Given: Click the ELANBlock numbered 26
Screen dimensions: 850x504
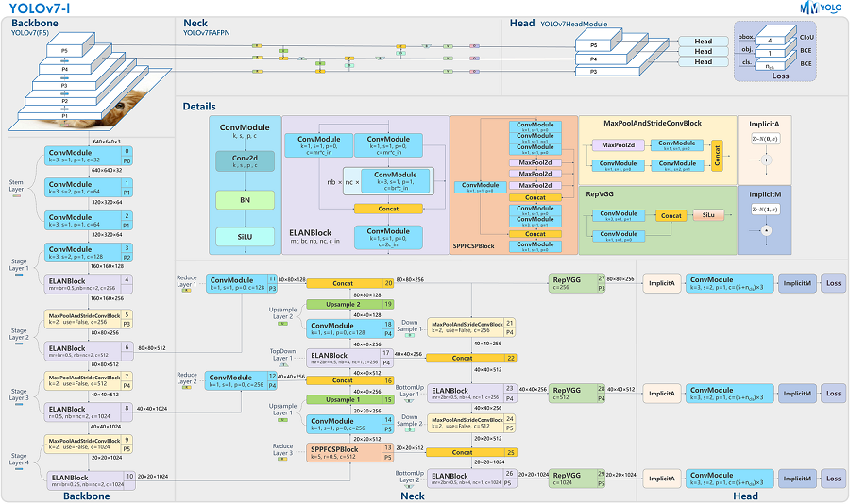Looking at the screenshot, I should (x=470, y=479).
